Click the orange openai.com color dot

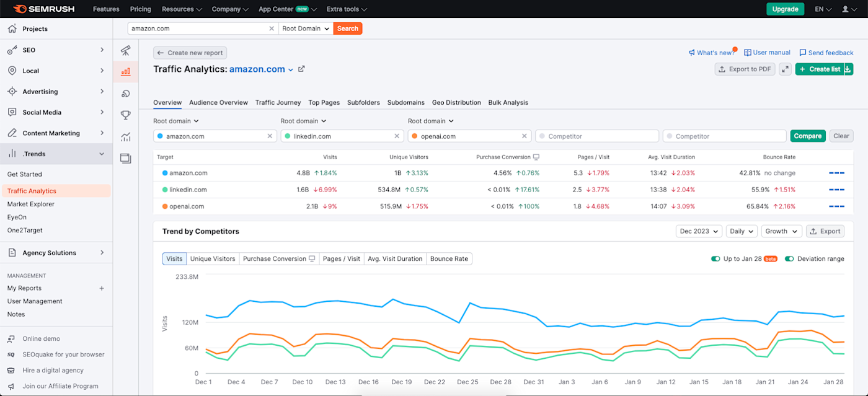415,136
